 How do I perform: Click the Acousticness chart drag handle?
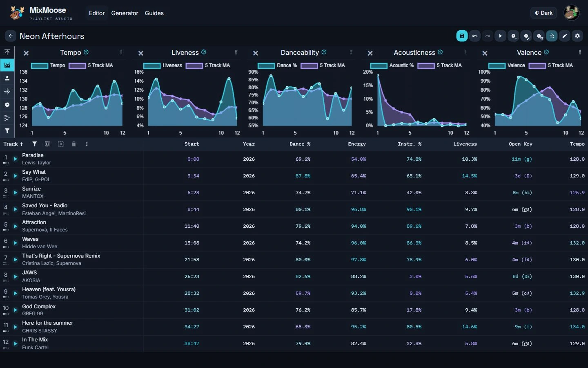(x=465, y=52)
